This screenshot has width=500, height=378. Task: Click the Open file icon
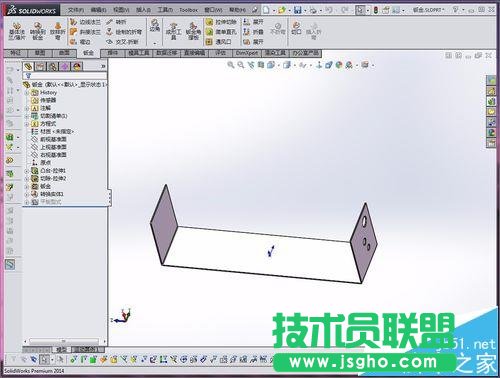(282, 10)
